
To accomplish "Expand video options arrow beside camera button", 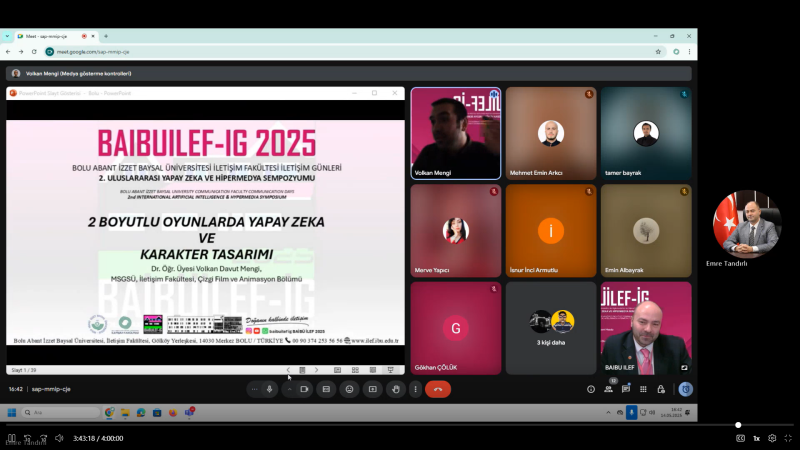I will pyautogui.click(x=289, y=389).
